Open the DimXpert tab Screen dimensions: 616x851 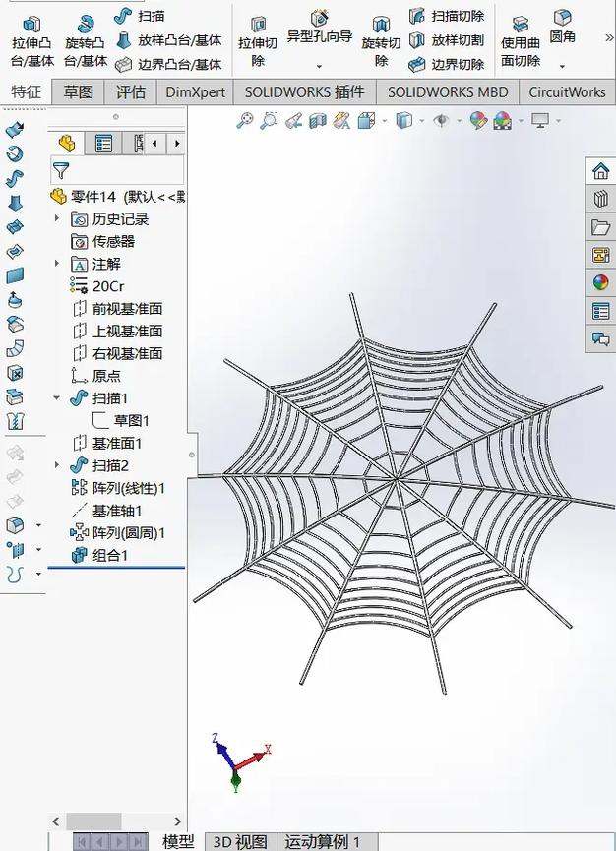pyautogui.click(x=196, y=91)
